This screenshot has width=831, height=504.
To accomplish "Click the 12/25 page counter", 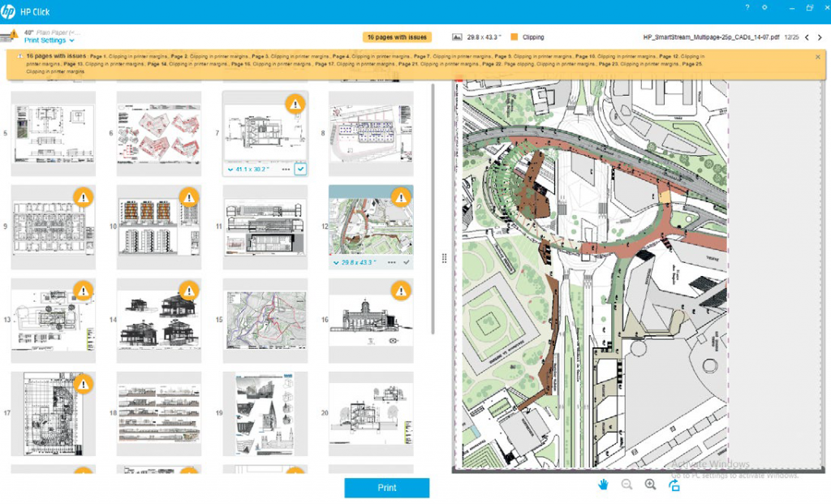I will click(791, 37).
